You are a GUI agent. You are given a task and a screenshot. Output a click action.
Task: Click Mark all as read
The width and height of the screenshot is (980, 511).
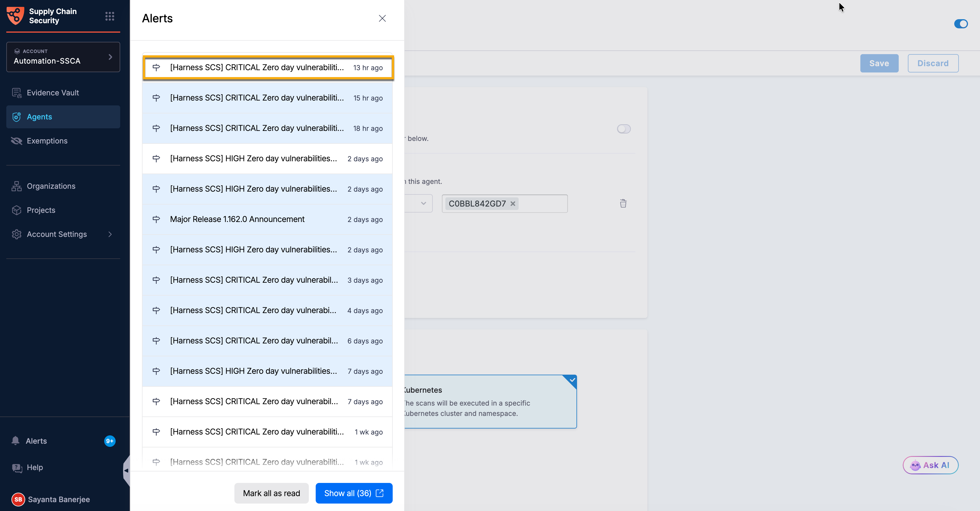[271, 493]
